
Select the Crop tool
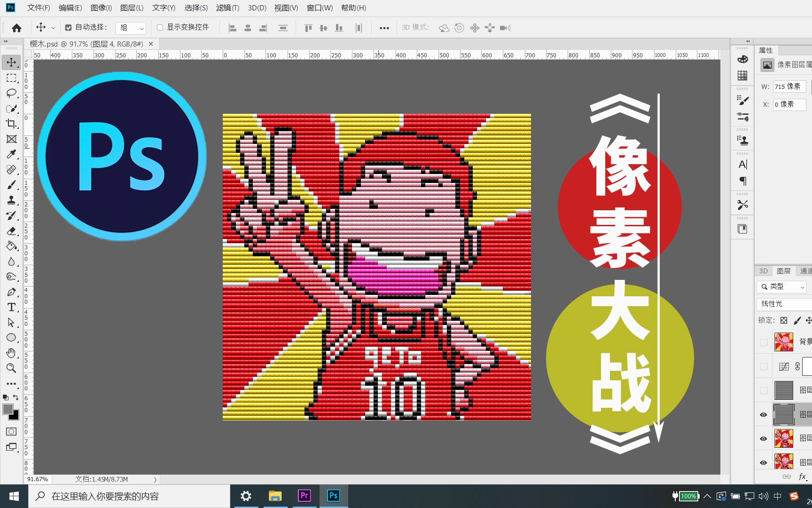(x=11, y=124)
